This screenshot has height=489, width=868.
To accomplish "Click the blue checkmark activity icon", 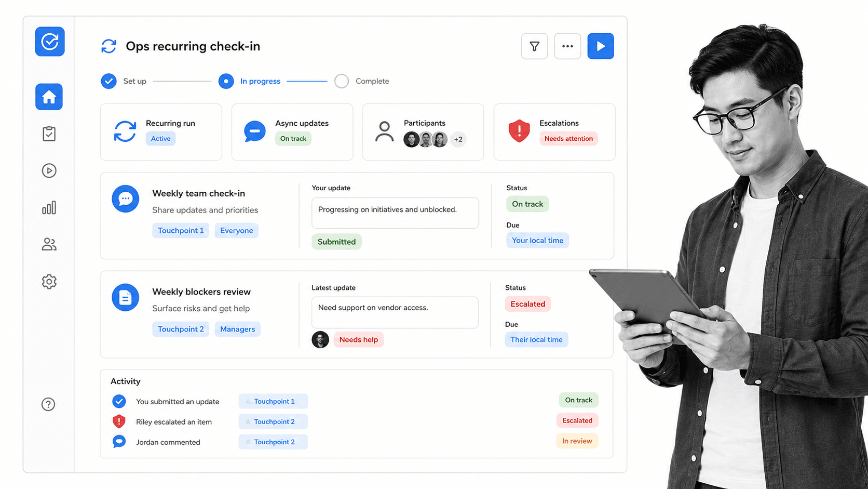I will [x=119, y=401].
